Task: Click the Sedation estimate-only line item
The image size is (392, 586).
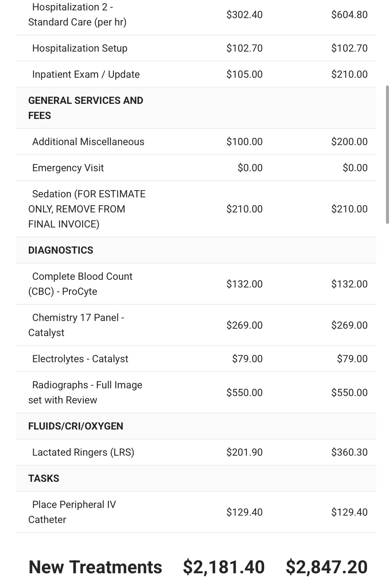Action: [196, 209]
